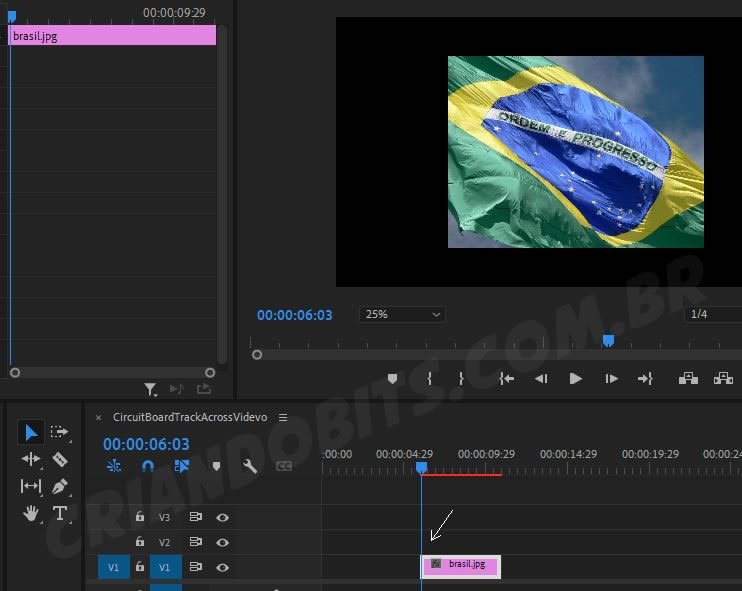The height and width of the screenshot is (591, 742).
Task: Click Mark Out button
Action: point(461,379)
